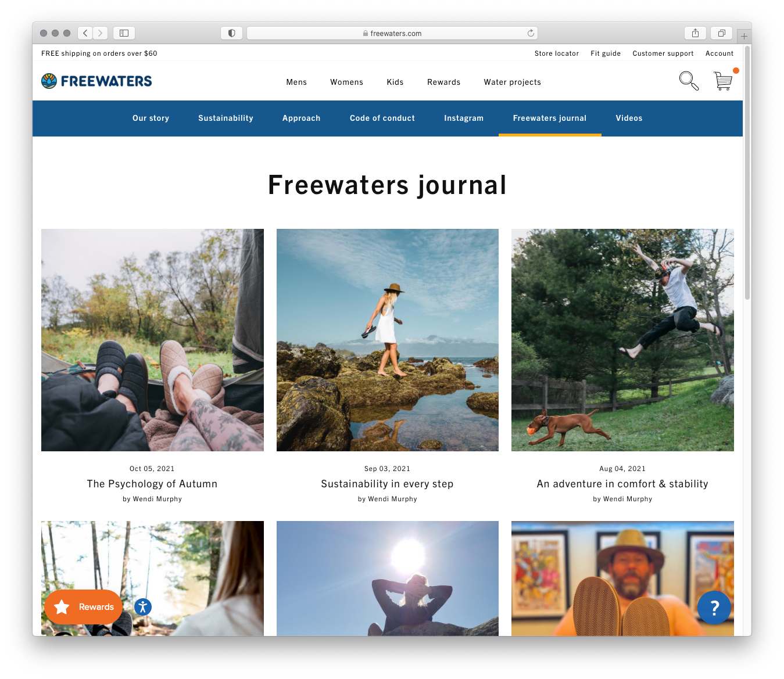Click the Freewaters logo

pos(96,81)
